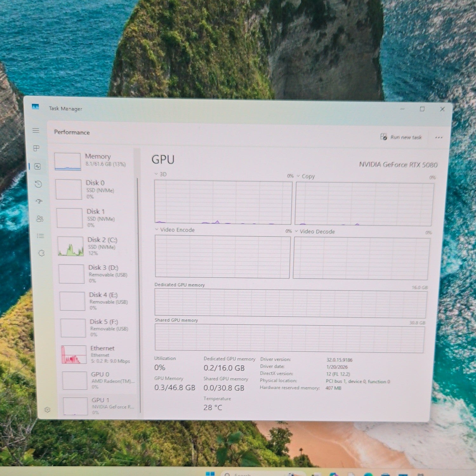Open the App history page icon
This screenshot has height=476, width=476.
38,184
